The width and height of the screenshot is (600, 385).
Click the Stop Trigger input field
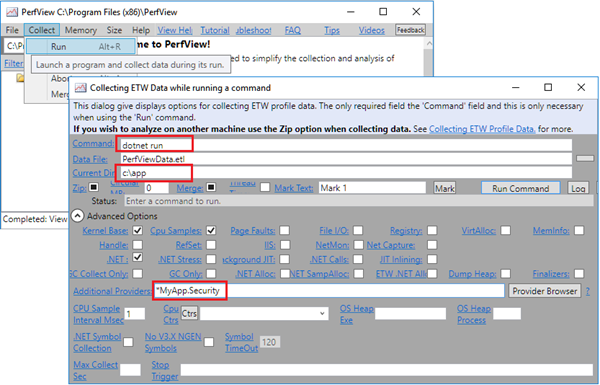[386, 370]
